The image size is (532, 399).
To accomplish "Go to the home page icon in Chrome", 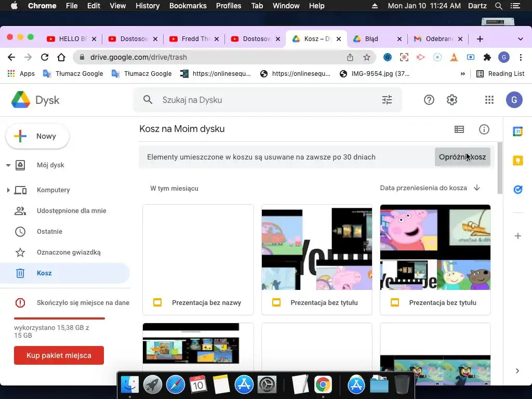I will 61,57.
